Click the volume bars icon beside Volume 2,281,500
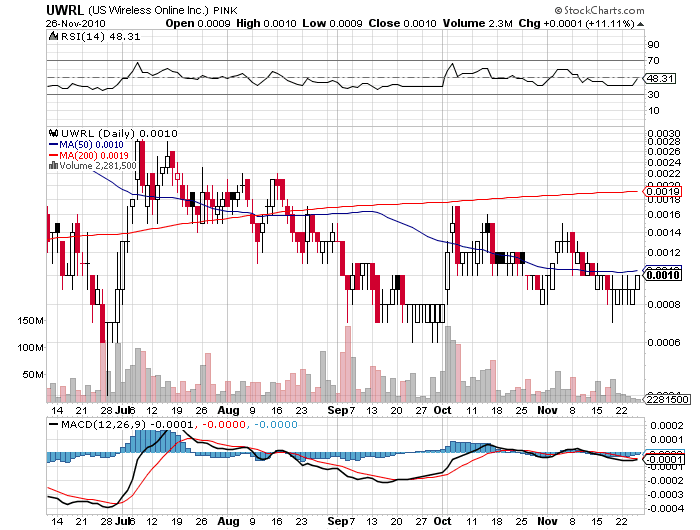Viewport: 700px width, 530px height. (x=53, y=166)
